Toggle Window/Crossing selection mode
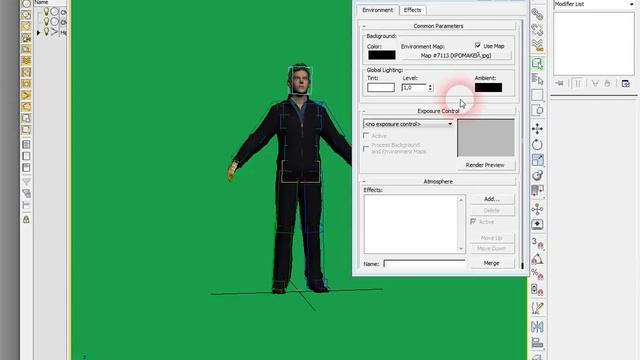The width and height of the screenshot is (640, 360). pos(537,110)
